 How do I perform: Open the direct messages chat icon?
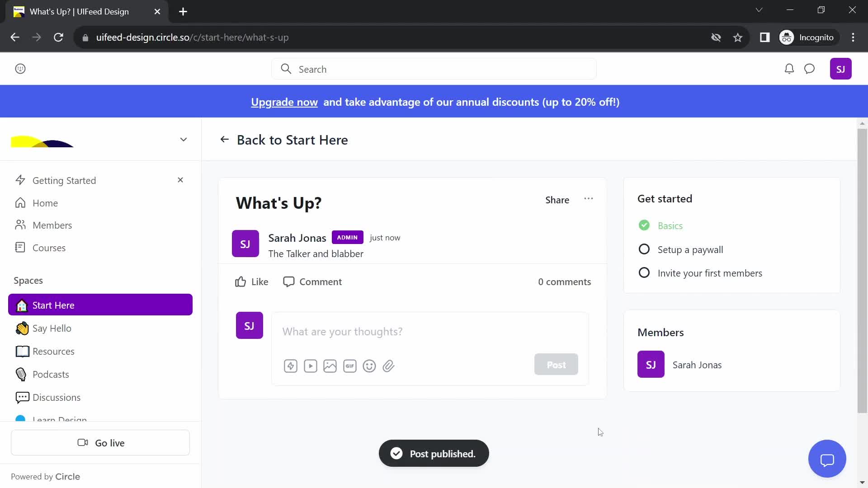(x=810, y=69)
